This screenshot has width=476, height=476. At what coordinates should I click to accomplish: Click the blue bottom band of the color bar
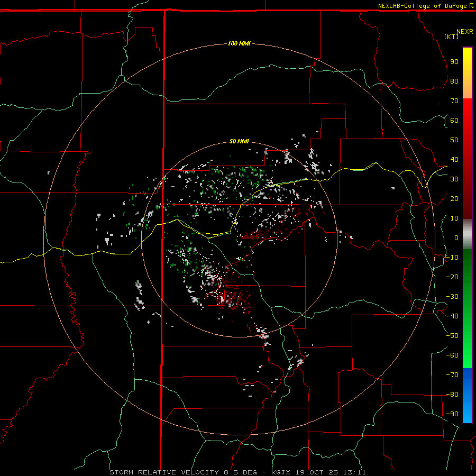[467, 396]
